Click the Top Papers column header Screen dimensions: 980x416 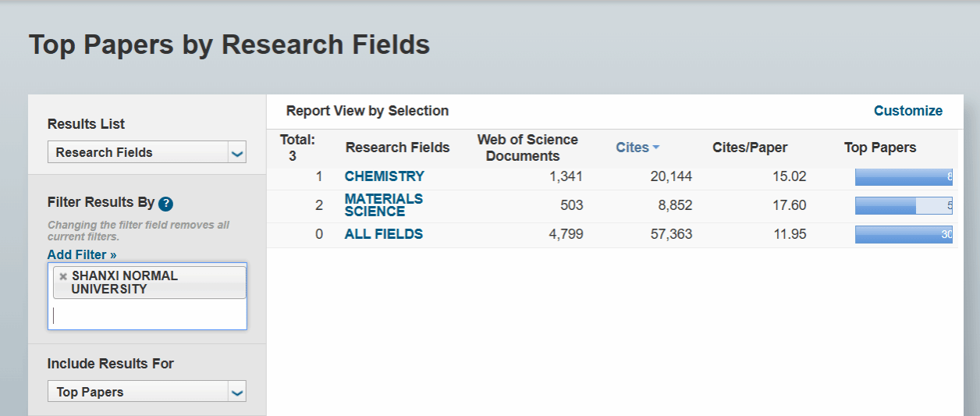(879, 148)
